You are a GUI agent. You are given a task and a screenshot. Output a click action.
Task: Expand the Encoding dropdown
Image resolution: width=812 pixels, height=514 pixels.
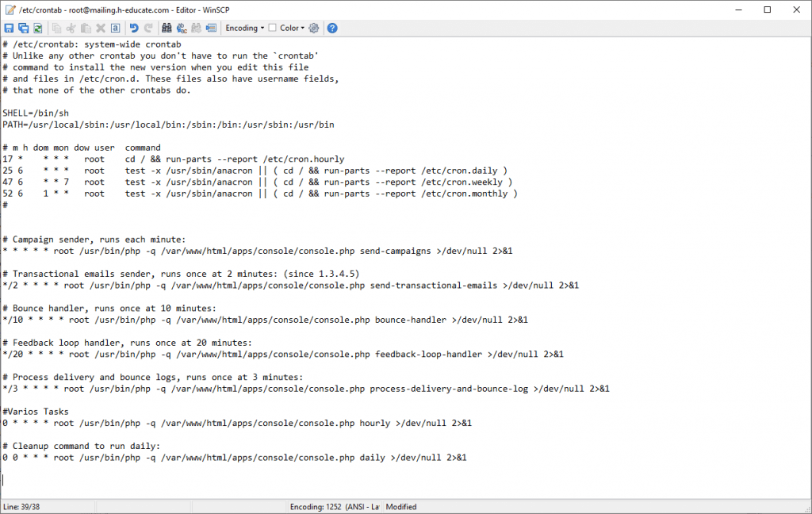244,28
